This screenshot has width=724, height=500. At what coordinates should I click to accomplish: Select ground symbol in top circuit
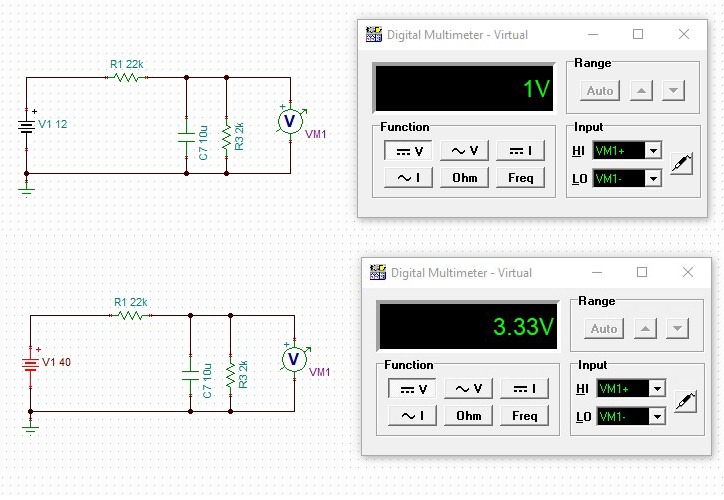tap(26, 190)
